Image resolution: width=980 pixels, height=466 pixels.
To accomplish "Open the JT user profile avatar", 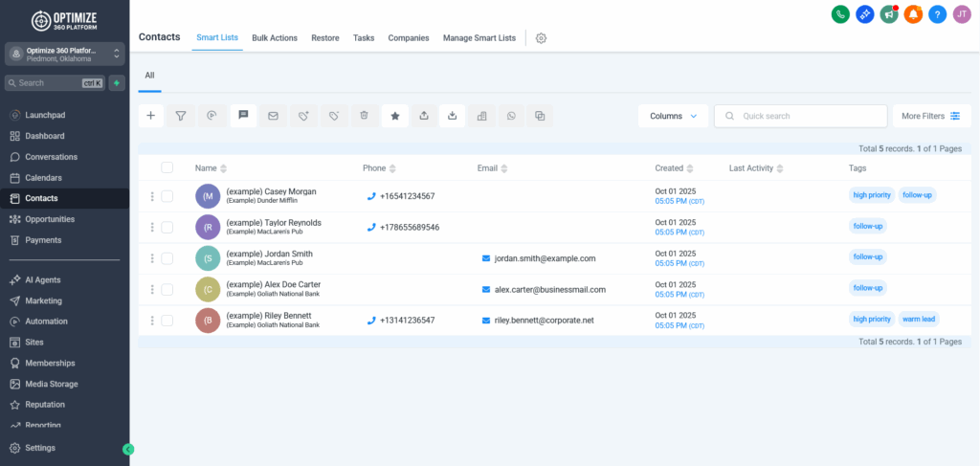I will [962, 14].
